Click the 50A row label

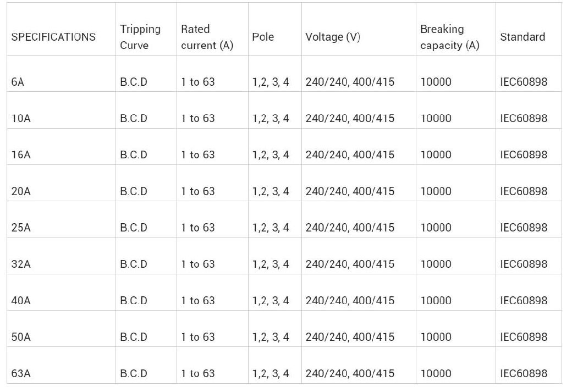(x=21, y=337)
